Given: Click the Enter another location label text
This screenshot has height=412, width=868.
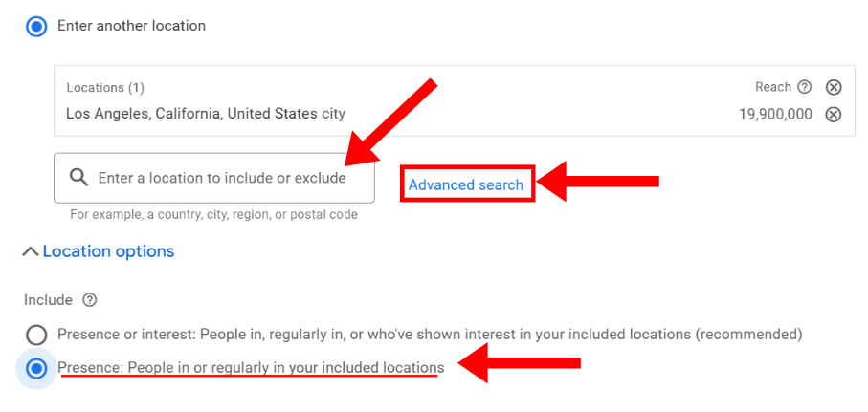Looking at the screenshot, I should point(131,26).
